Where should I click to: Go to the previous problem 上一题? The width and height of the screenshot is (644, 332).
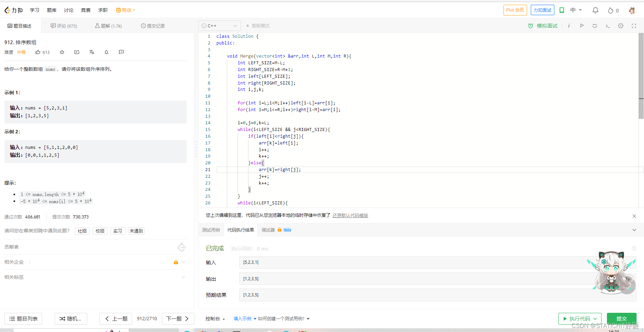point(116,319)
